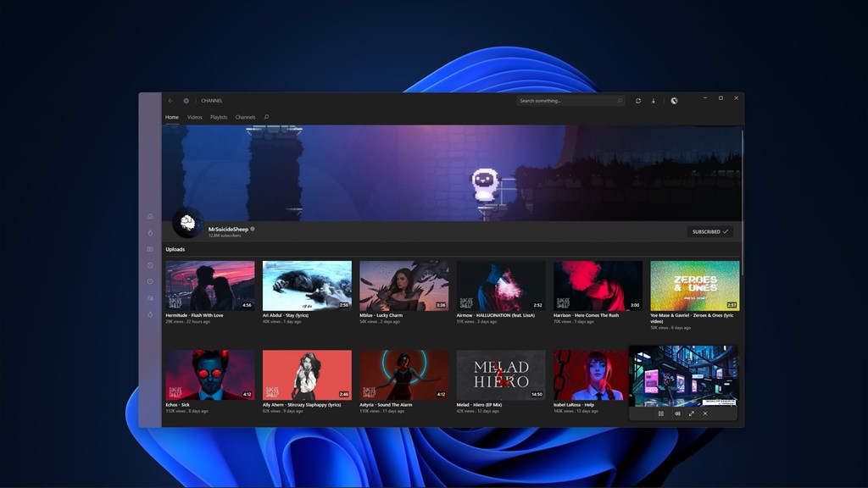The image size is (868, 488).
Task: Open Trending flame icon in sidebar
Action: (150, 233)
